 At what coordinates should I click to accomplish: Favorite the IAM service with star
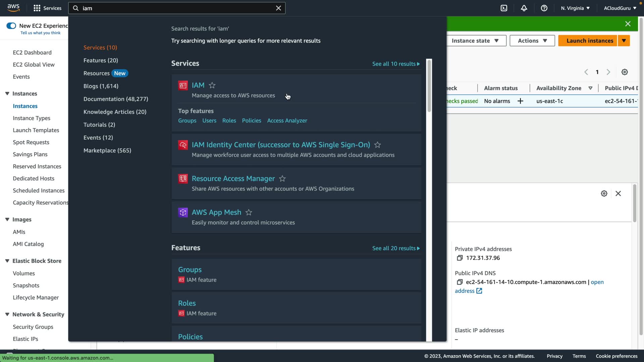pos(212,85)
